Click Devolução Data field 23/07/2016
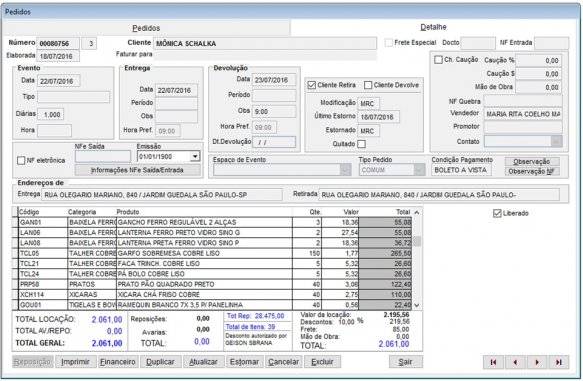583x381 pixels. (274, 80)
